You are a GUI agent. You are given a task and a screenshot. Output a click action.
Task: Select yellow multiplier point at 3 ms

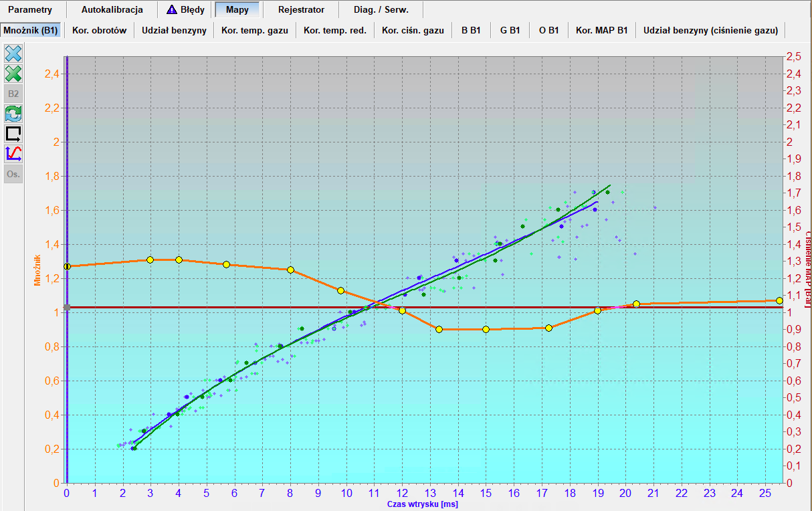pos(150,260)
